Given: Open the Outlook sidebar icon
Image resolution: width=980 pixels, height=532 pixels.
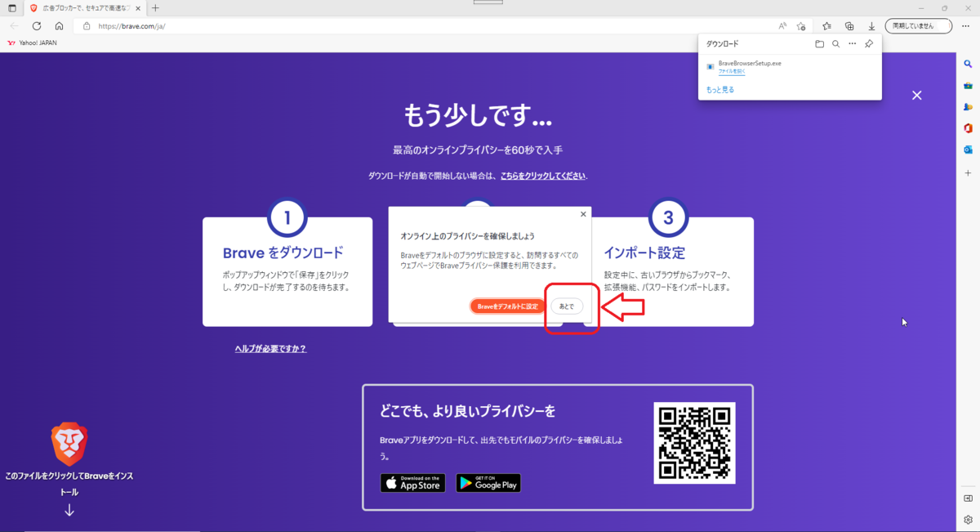Looking at the screenshot, I should point(968,150).
